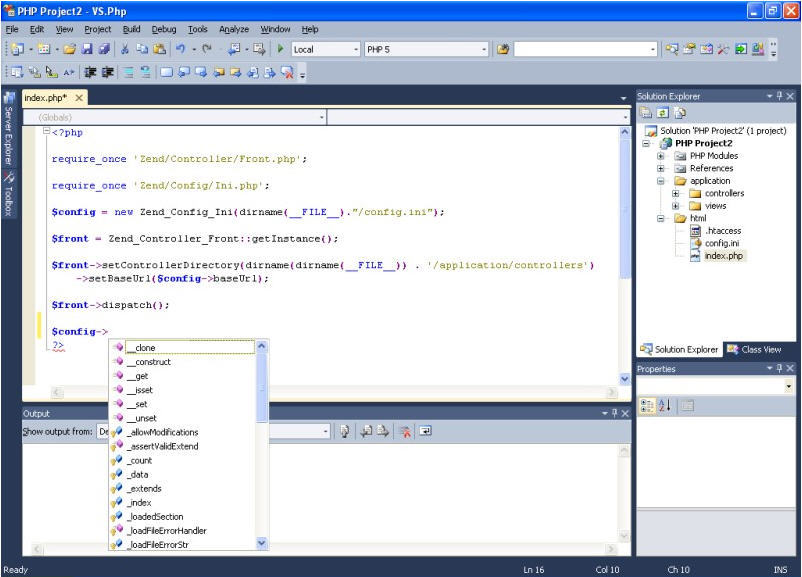Pin the Solution Explorer panel
The image size is (802, 577).
coord(780,96)
